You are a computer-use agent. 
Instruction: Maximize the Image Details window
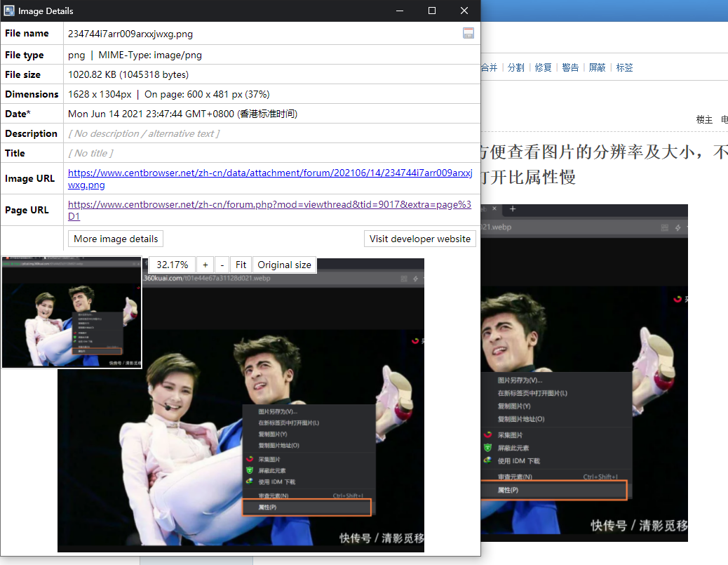(x=432, y=11)
